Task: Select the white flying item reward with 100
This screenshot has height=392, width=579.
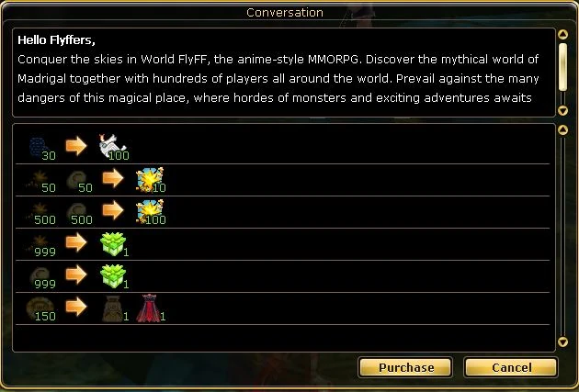Action: (113, 147)
